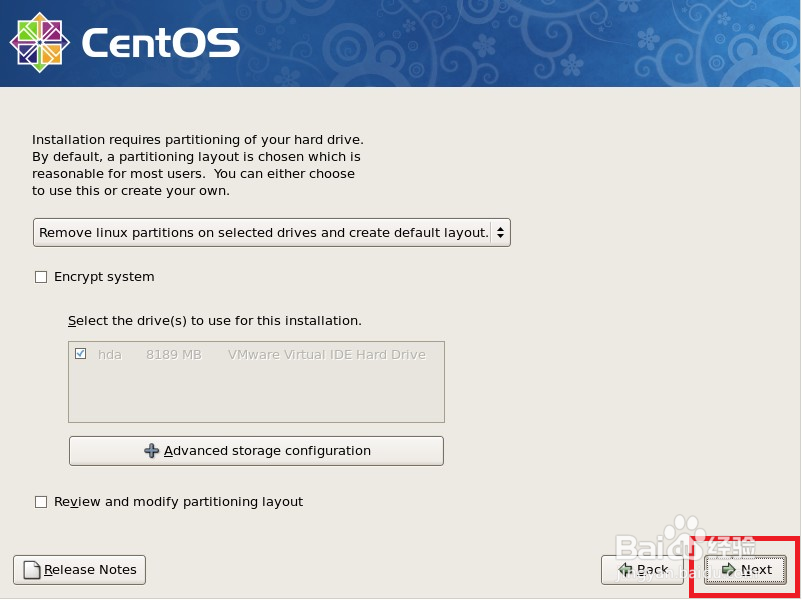Go Back to the previous step

[x=642, y=569]
